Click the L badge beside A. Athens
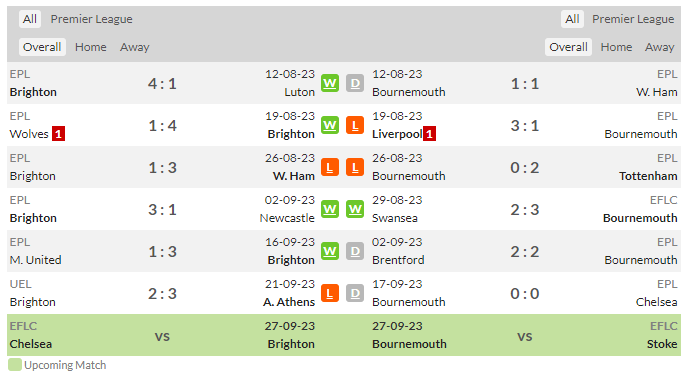This screenshot has width=685, height=390. point(330,293)
